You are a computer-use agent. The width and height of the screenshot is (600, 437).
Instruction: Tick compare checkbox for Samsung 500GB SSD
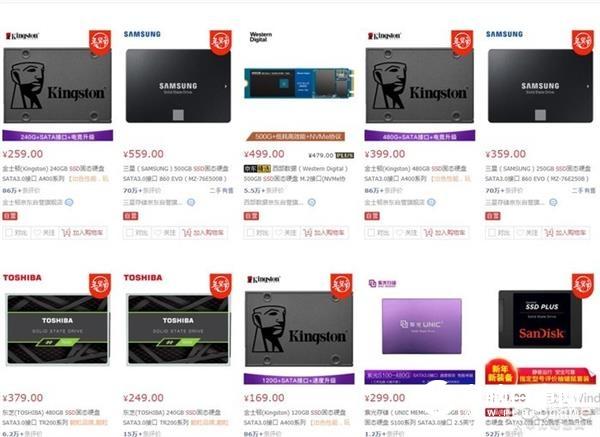click(x=130, y=233)
